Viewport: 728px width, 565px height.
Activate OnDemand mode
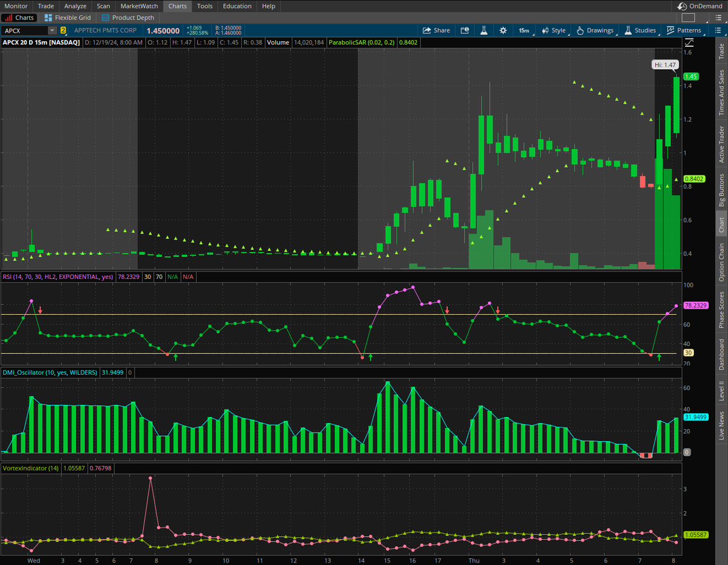coord(701,6)
